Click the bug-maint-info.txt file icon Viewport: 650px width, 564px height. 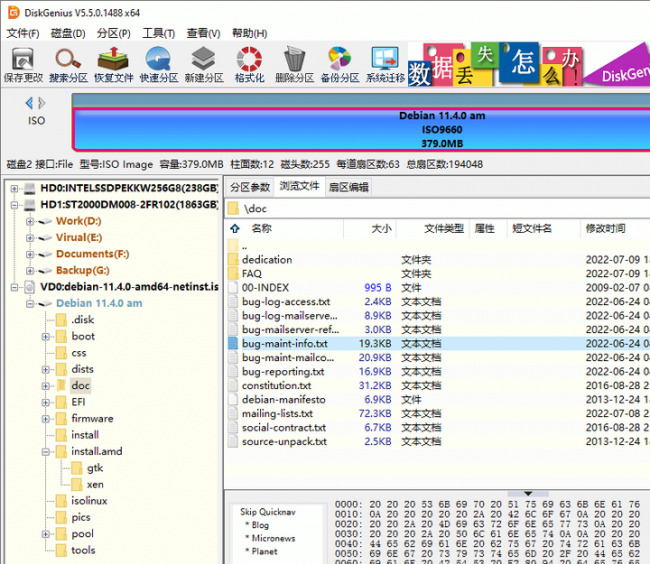point(233,343)
